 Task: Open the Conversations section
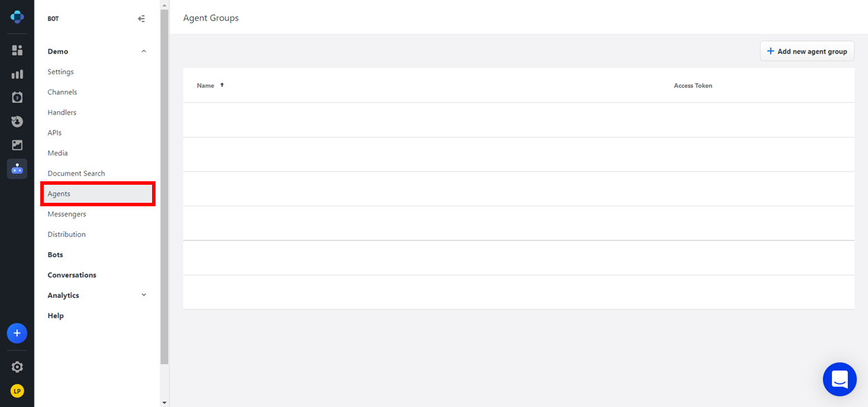pos(72,275)
